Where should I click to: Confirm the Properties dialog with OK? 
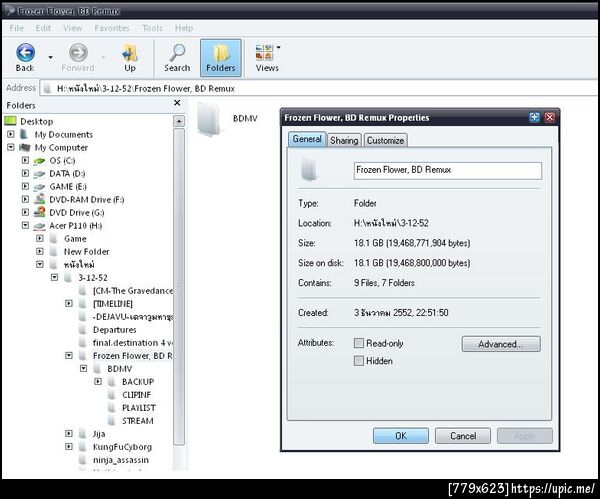coord(401,436)
